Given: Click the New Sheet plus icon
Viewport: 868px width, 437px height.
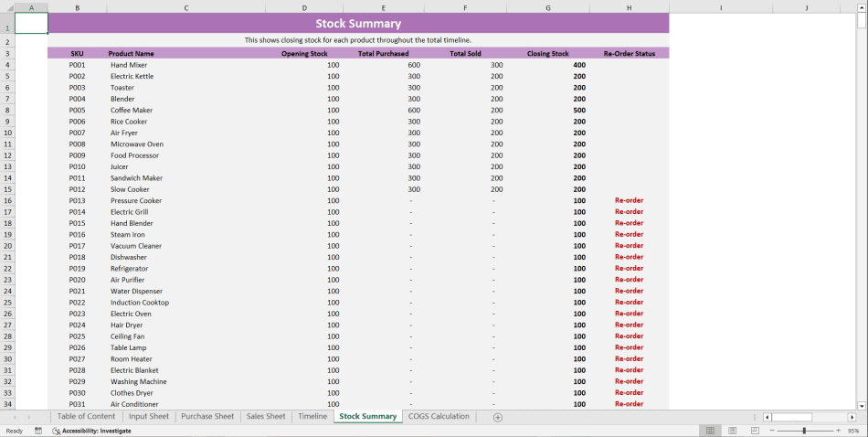Looking at the screenshot, I should click(x=498, y=417).
